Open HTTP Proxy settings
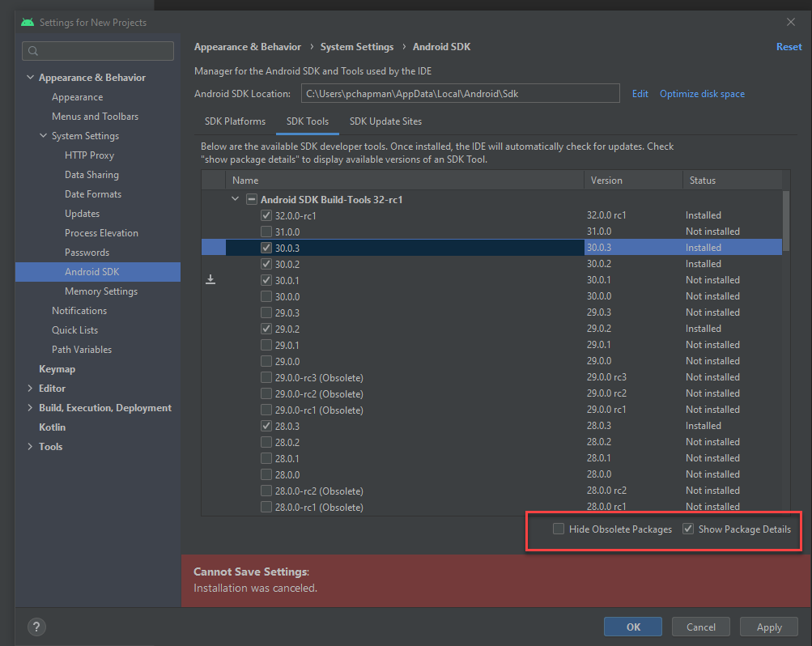 pyautogui.click(x=89, y=155)
